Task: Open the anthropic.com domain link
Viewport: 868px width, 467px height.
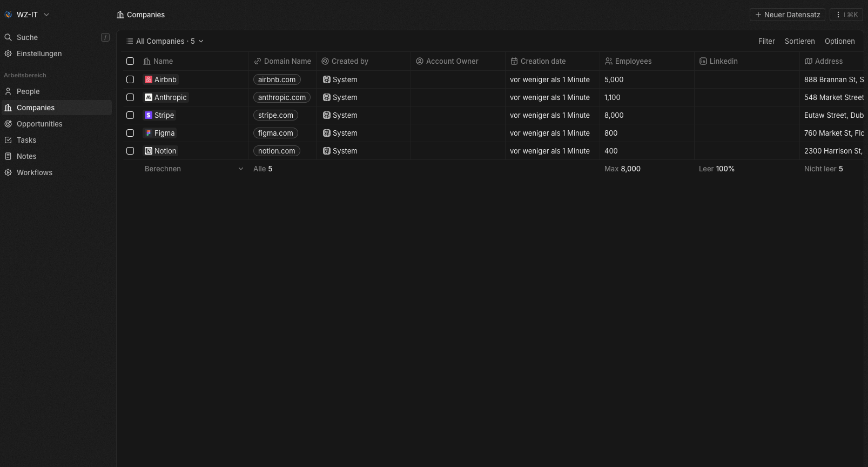Action: click(282, 97)
